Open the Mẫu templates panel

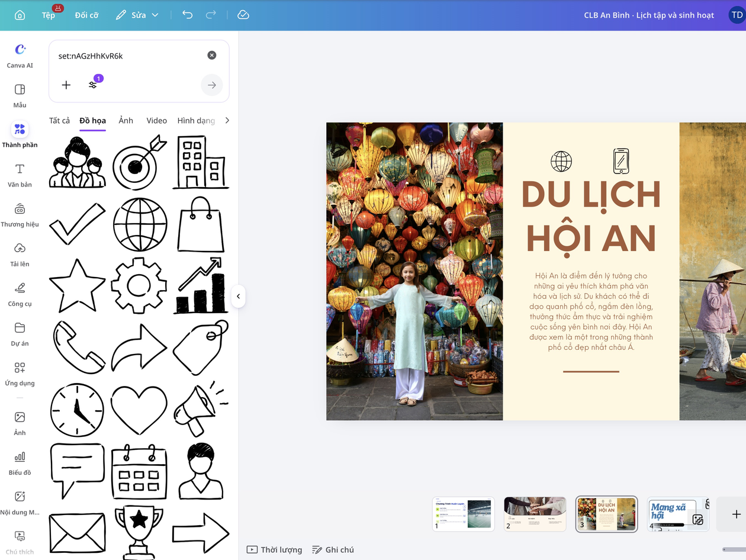pyautogui.click(x=20, y=95)
